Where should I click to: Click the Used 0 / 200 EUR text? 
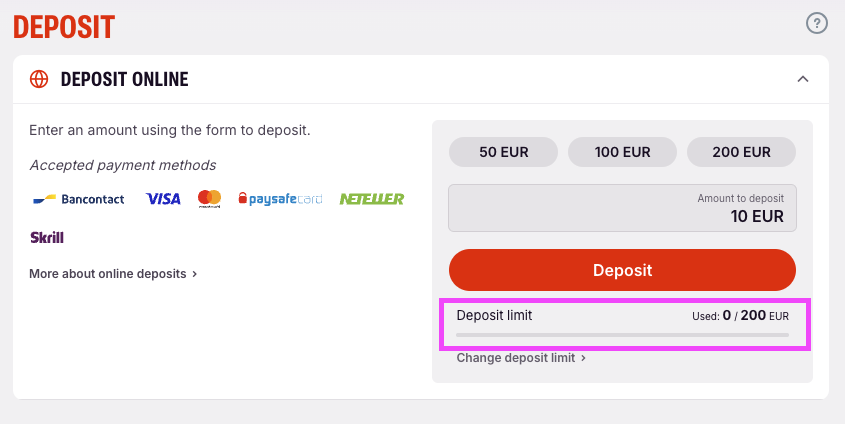[740, 316]
